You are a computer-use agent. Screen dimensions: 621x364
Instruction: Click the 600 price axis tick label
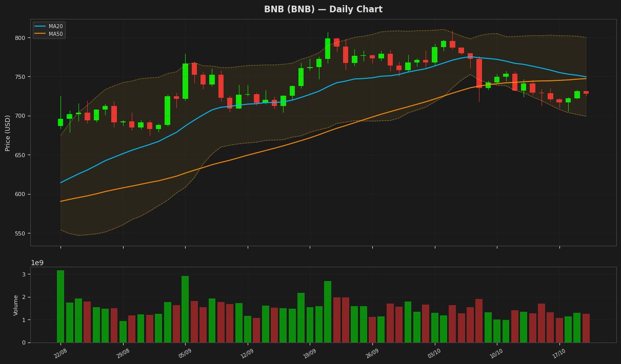click(x=20, y=194)
